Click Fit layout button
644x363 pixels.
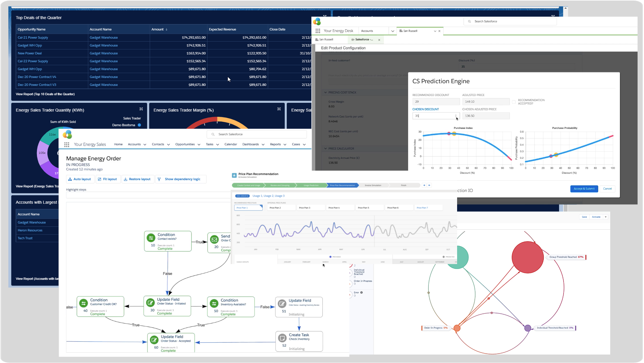pyautogui.click(x=107, y=179)
